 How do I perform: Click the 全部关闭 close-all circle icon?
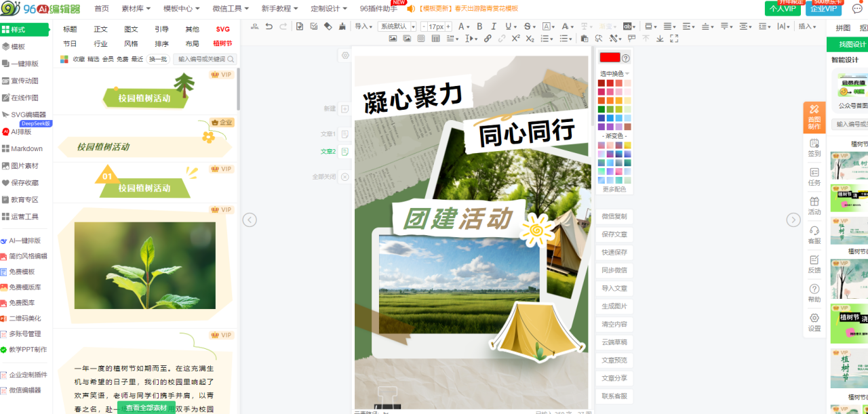tap(345, 177)
